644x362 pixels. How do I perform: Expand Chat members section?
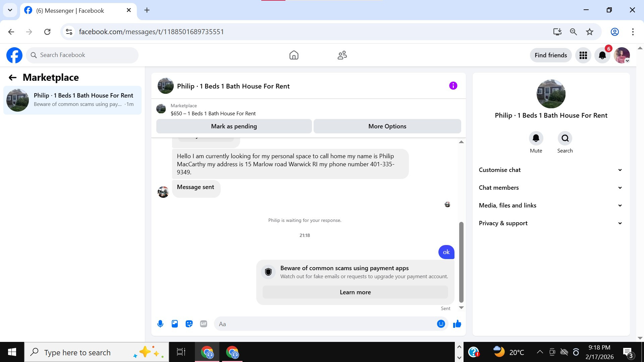coord(551,188)
